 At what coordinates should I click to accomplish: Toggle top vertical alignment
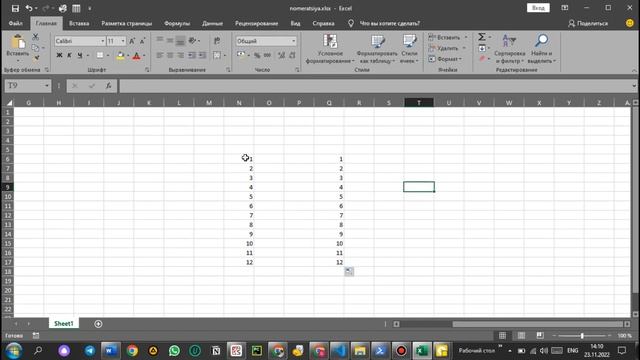click(x=160, y=40)
